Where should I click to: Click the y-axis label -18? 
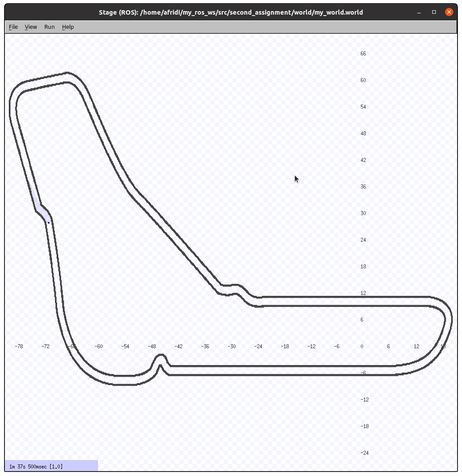click(x=364, y=426)
